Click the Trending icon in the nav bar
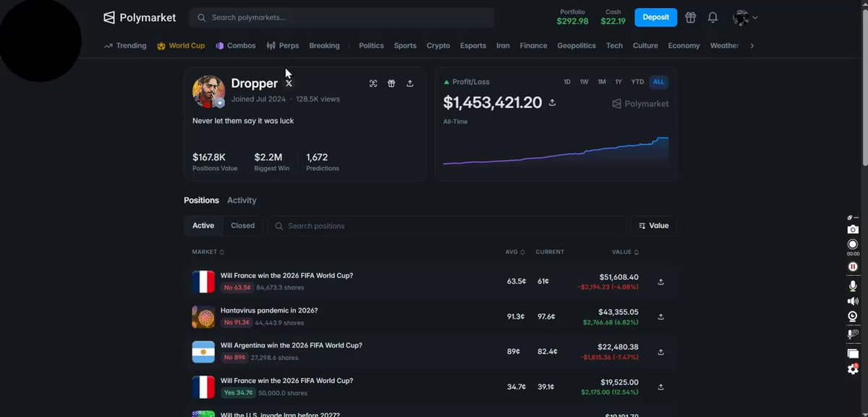This screenshot has width=868, height=417. pyautogui.click(x=109, y=46)
